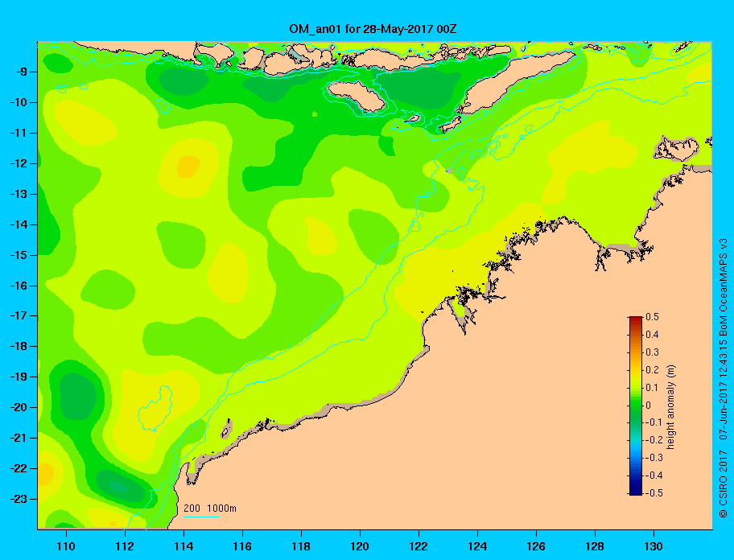Viewport: 734px width, 560px height.
Task: Click the CSIRO copyright text on right edge
Action: pyautogui.click(x=724, y=377)
